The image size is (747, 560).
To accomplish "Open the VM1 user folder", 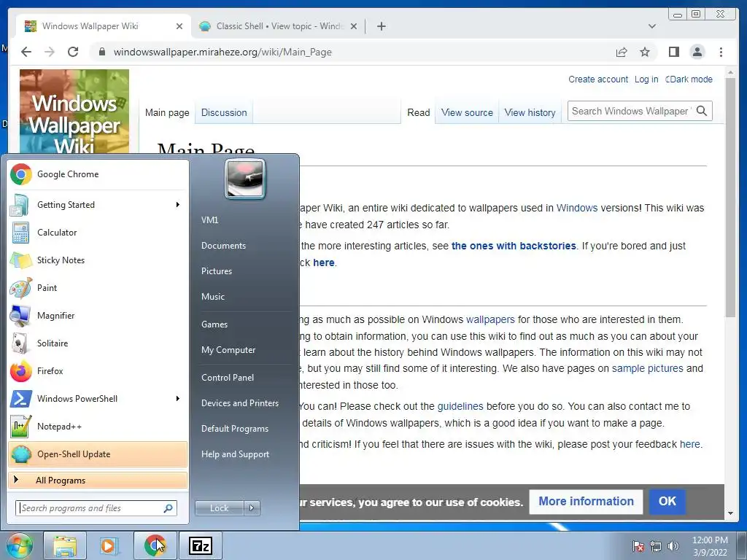I will tap(209, 220).
